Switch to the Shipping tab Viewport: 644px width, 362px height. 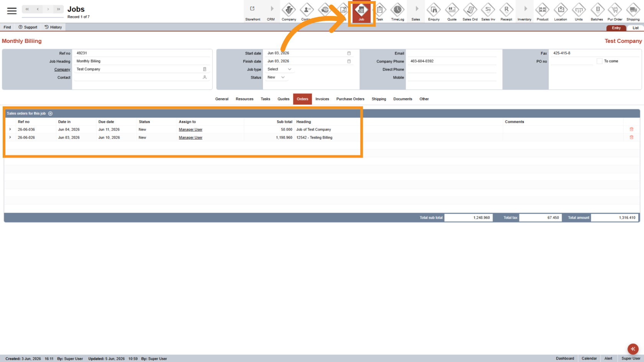[379, 99]
